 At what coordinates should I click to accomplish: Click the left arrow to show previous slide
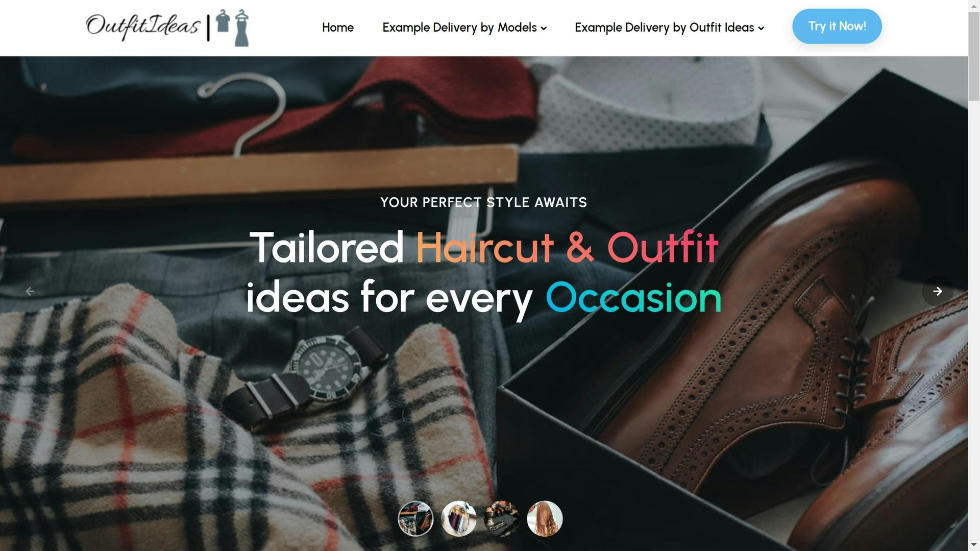tap(30, 291)
